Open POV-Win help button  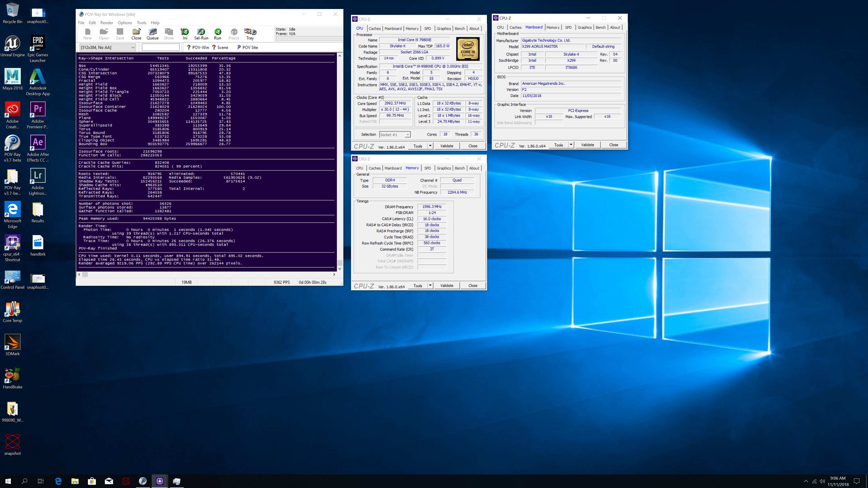coord(198,47)
